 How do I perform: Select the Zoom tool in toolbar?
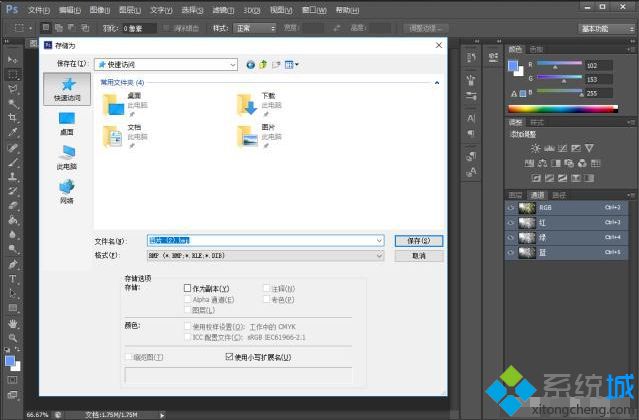point(13,338)
